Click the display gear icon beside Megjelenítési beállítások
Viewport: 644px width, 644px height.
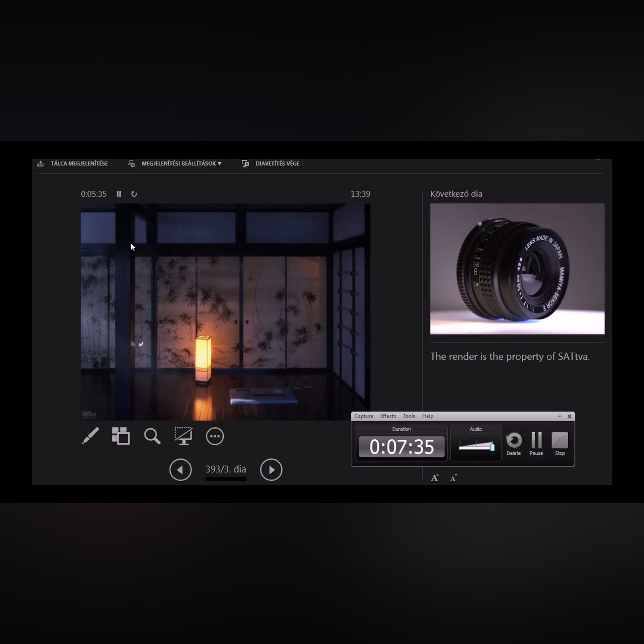tap(132, 163)
